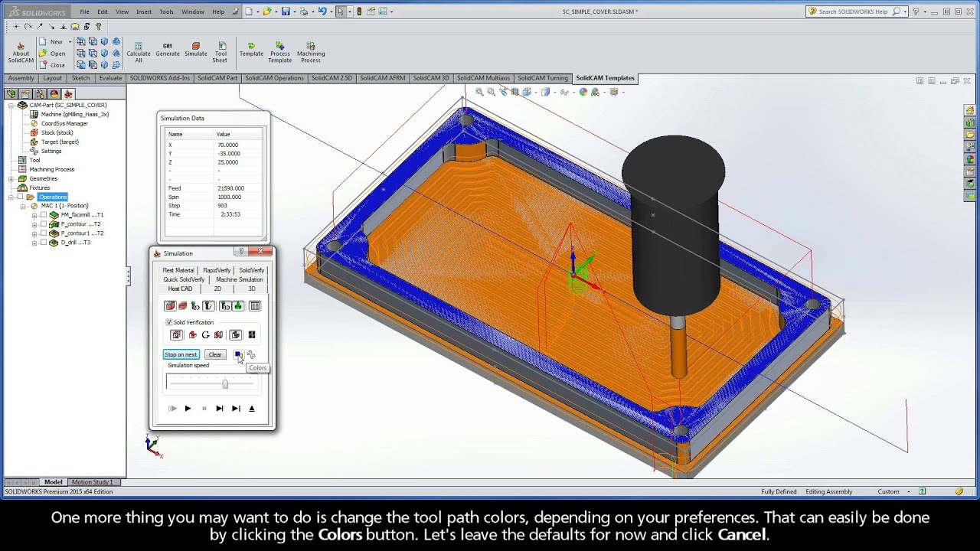This screenshot has width=980, height=551.
Task: Open the Tool Sheet
Action: [x=220, y=52]
